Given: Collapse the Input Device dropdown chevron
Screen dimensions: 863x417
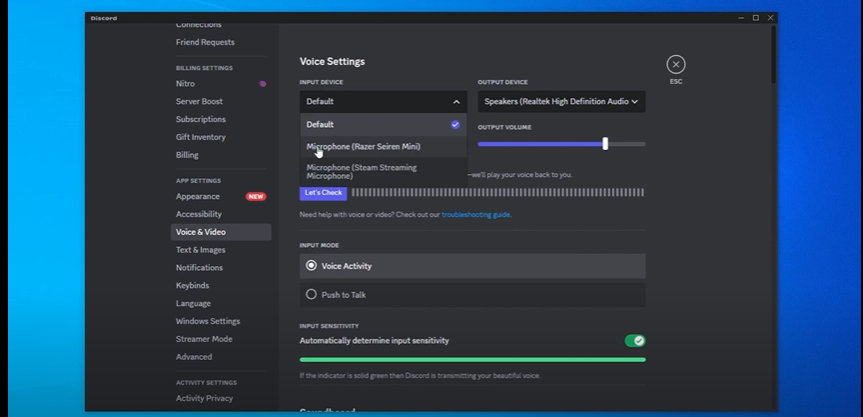Looking at the screenshot, I should [456, 102].
